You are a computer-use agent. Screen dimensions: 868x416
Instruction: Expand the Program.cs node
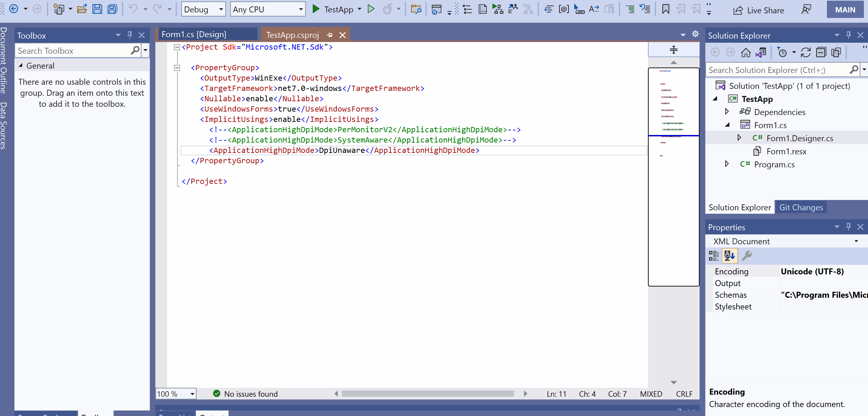coord(727,164)
